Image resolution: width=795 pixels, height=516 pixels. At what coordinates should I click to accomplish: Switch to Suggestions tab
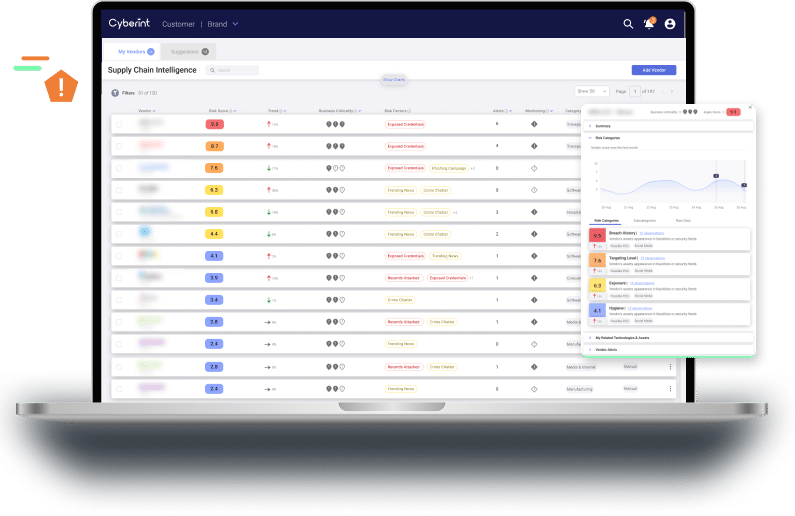[x=189, y=52]
